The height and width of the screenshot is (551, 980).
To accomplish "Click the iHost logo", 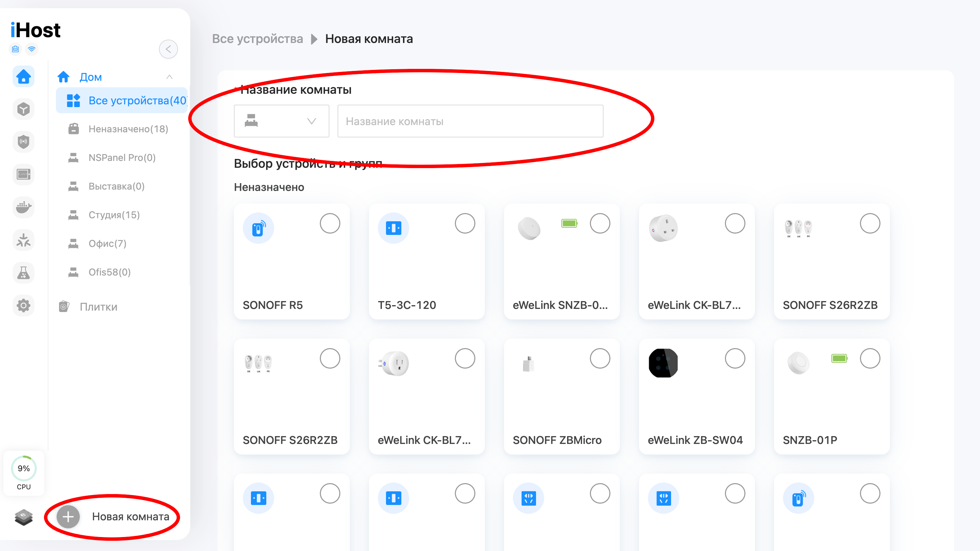I will [35, 30].
